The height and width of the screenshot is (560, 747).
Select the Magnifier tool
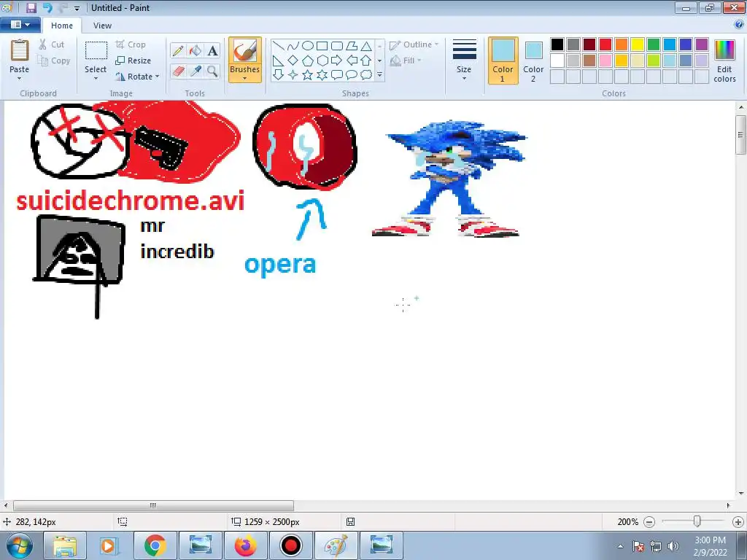tap(212, 71)
